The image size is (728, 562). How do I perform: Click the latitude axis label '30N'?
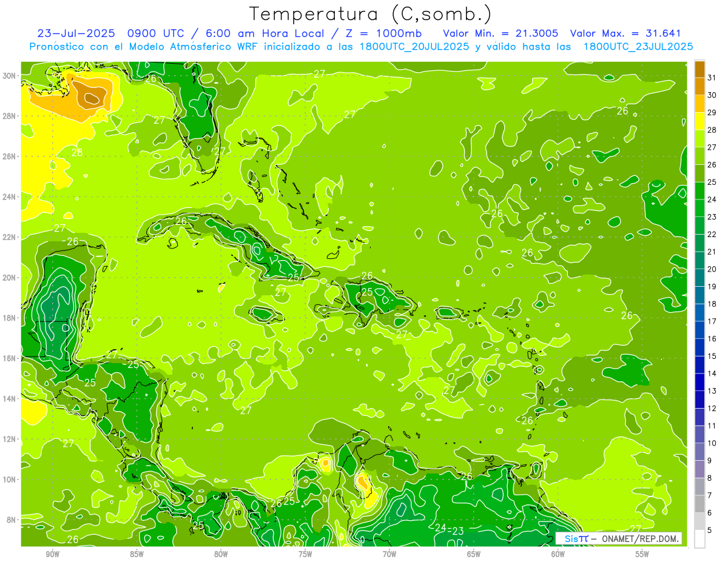coord(10,76)
